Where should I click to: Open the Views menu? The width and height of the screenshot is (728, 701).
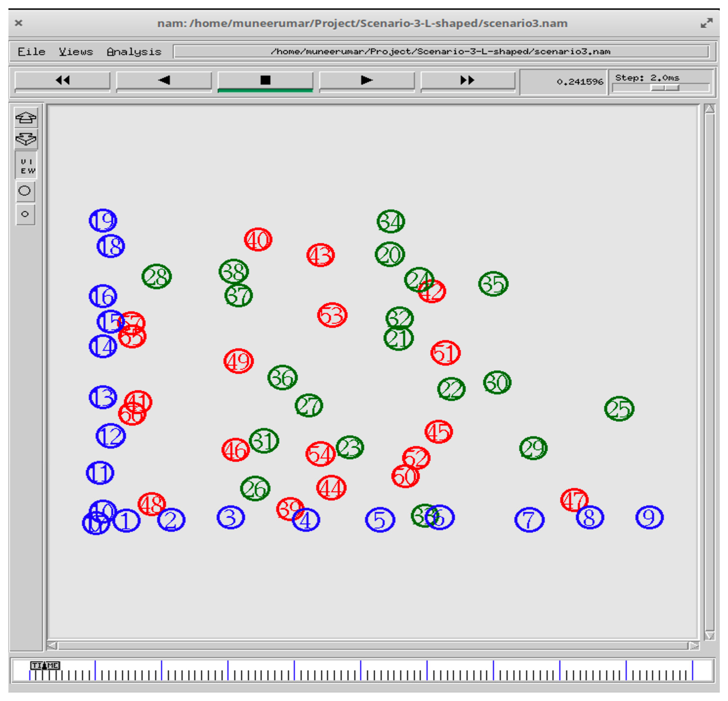tap(76, 52)
